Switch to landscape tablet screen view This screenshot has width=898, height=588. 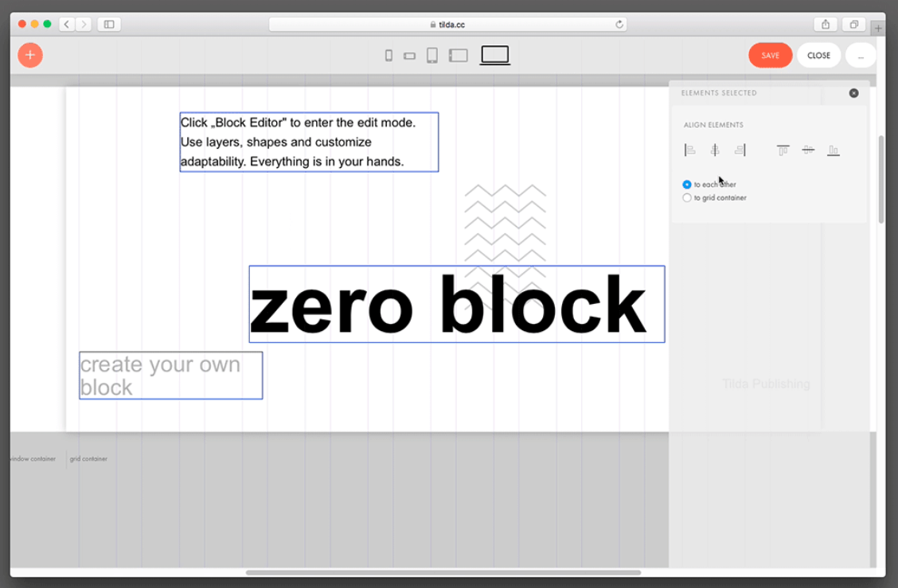point(459,56)
